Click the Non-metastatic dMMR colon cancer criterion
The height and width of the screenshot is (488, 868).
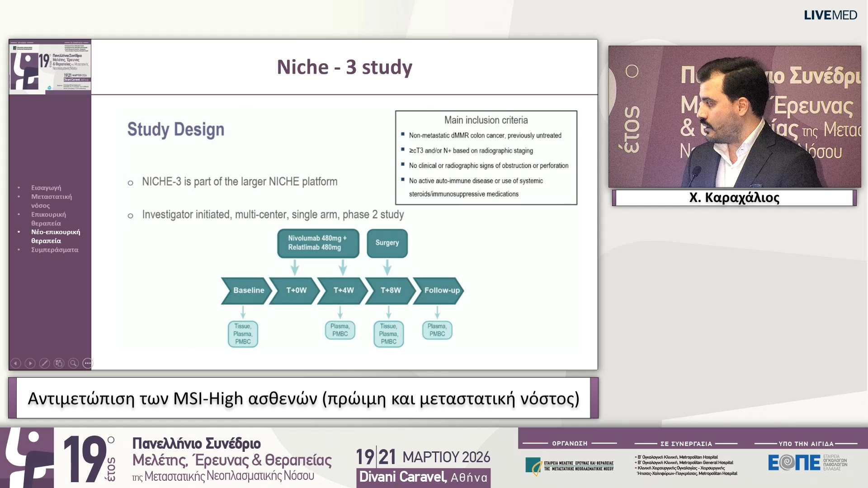485,136
